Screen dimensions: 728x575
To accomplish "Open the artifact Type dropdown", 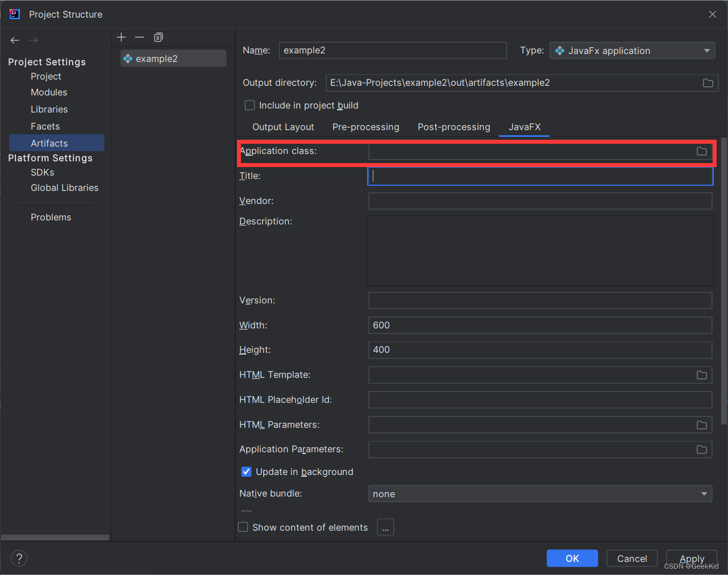I will coord(633,51).
